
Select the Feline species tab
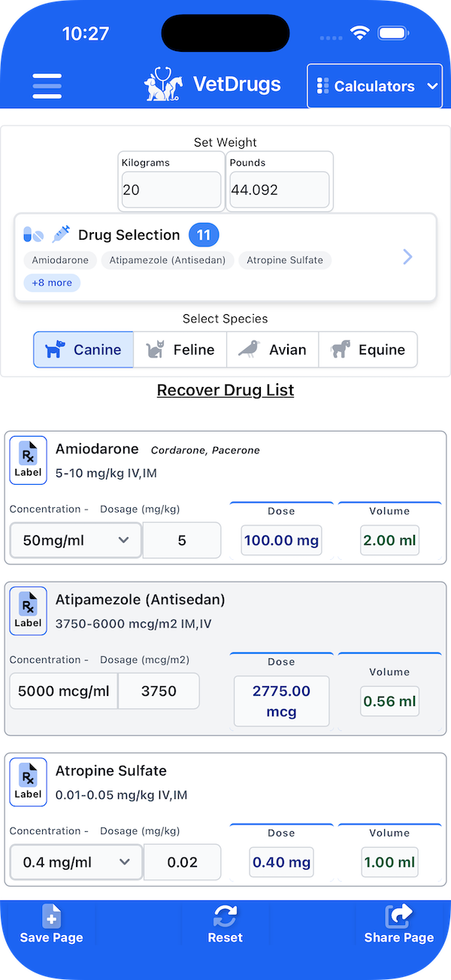[180, 349]
